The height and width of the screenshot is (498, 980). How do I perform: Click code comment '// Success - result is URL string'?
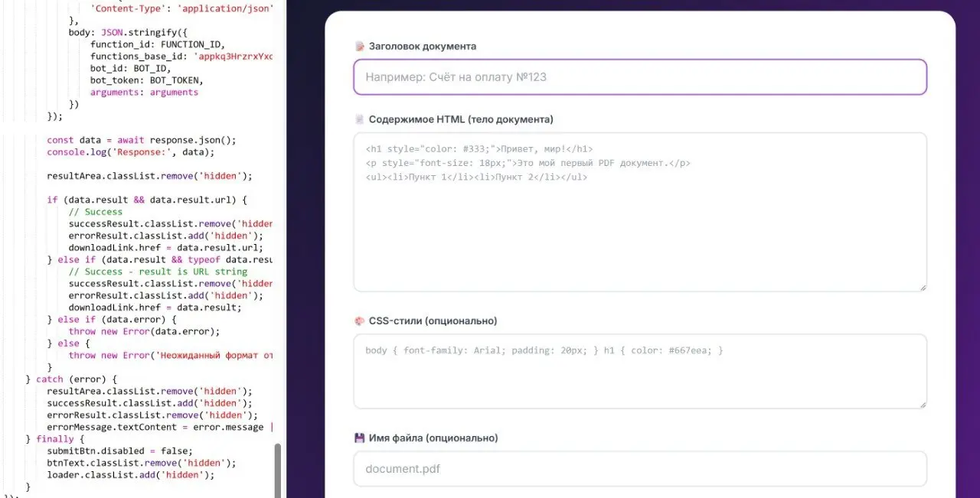click(158, 272)
